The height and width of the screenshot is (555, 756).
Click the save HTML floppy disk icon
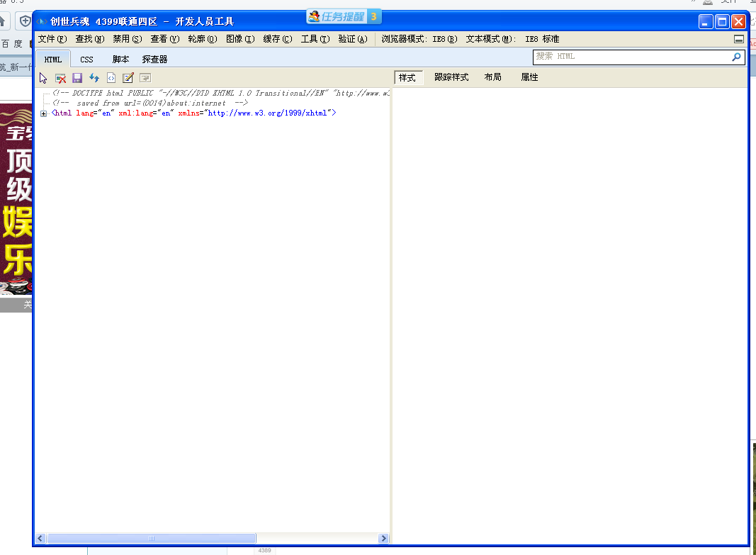coord(77,78)
